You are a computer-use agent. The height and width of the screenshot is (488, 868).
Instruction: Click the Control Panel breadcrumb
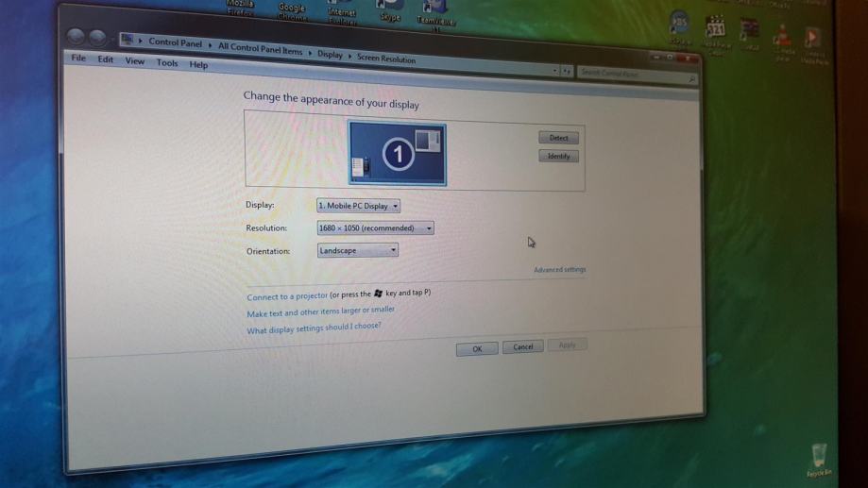175,42
